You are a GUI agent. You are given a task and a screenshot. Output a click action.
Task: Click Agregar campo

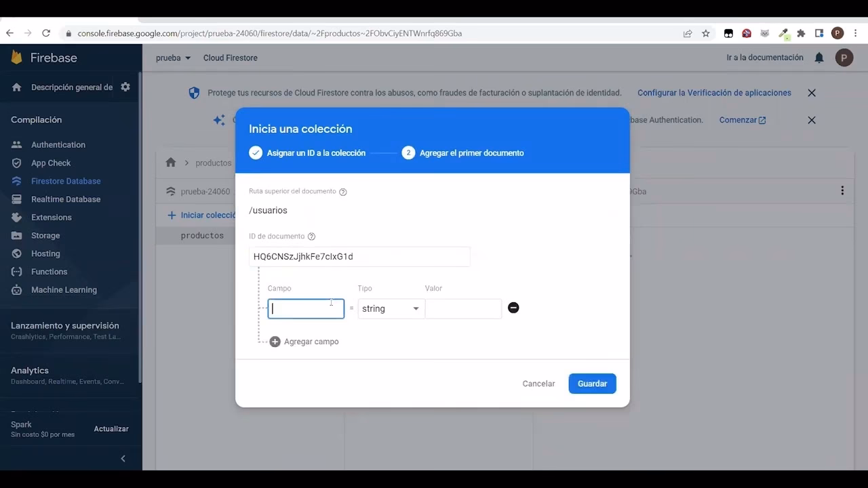[304, 342]
